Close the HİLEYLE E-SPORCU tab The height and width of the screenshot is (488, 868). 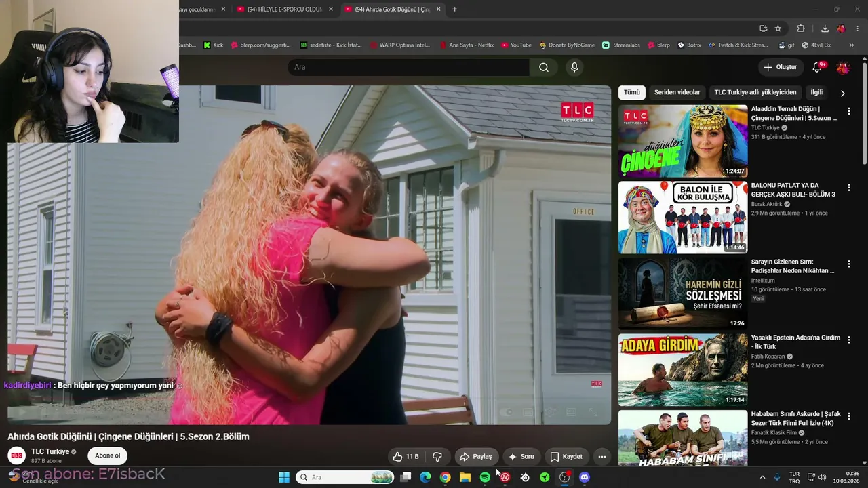coord(331,9)
